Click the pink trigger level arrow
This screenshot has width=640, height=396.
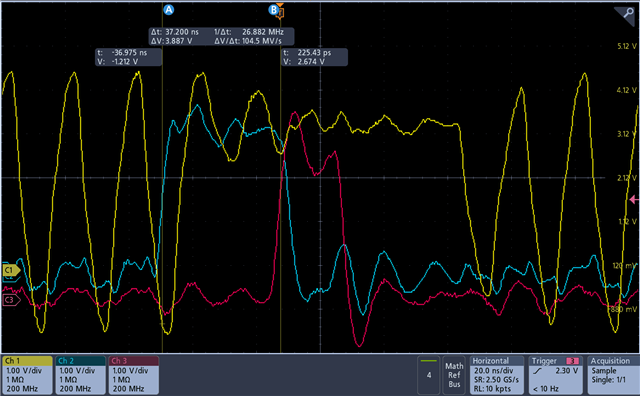click(634, 200)
